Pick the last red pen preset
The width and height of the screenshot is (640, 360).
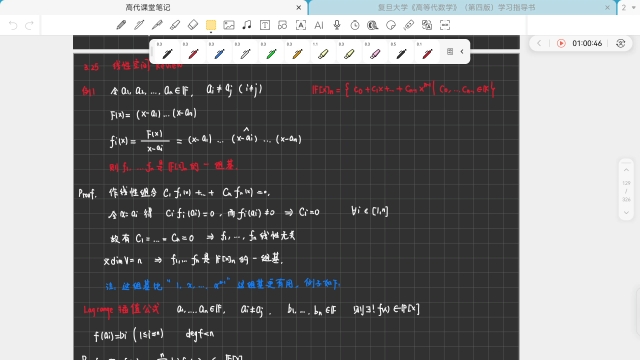[427, 52]
